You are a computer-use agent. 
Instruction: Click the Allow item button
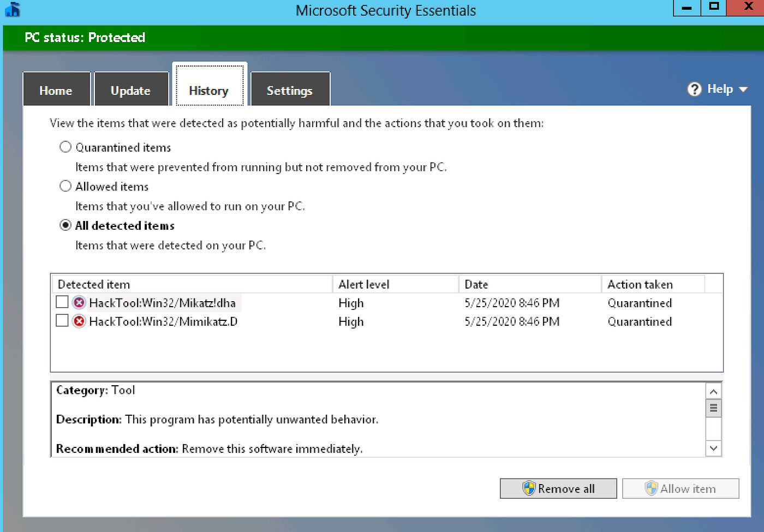(681, 488)
